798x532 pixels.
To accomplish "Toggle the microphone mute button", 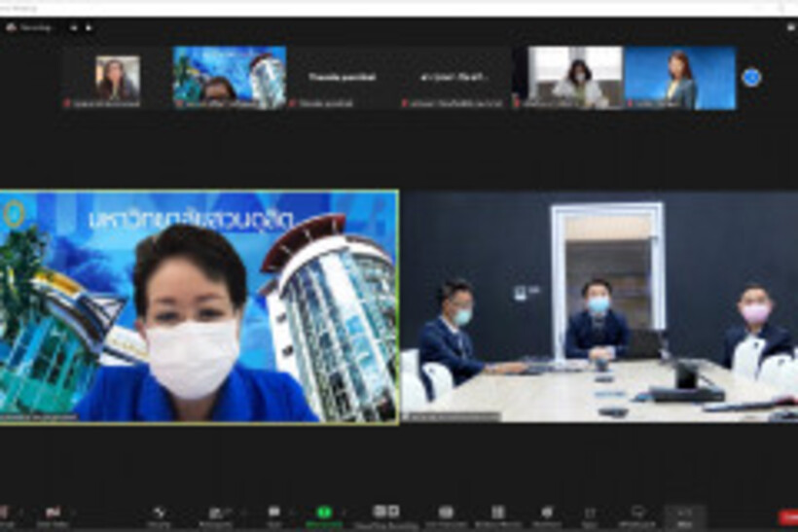I will pos(3,514).
